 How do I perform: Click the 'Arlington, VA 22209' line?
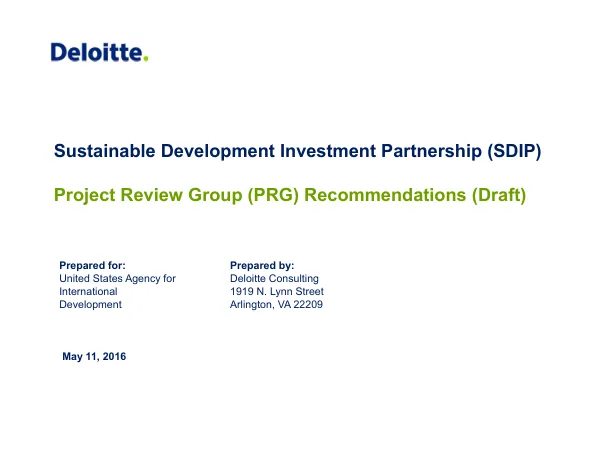[276, 304]
